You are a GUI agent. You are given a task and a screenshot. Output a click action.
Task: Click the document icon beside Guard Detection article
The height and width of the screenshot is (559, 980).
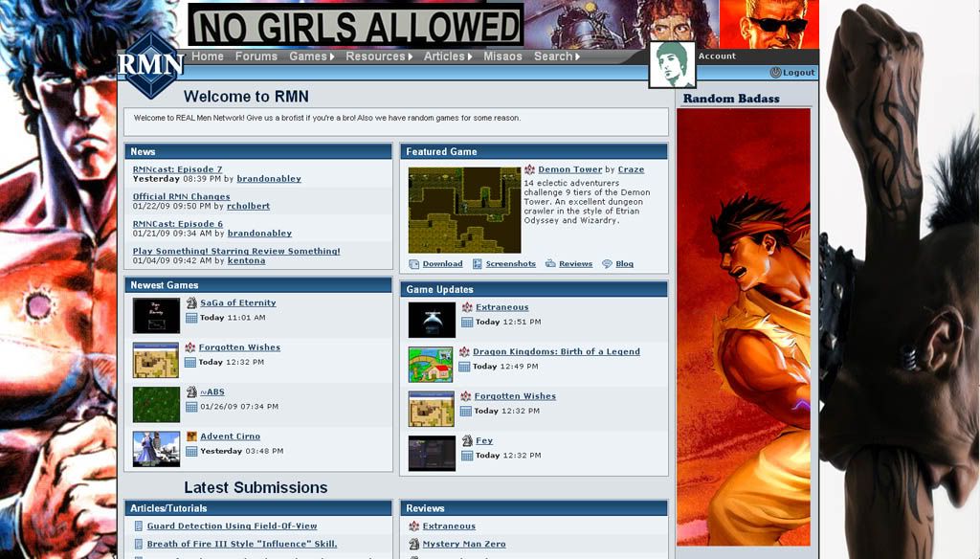point(139,526)
